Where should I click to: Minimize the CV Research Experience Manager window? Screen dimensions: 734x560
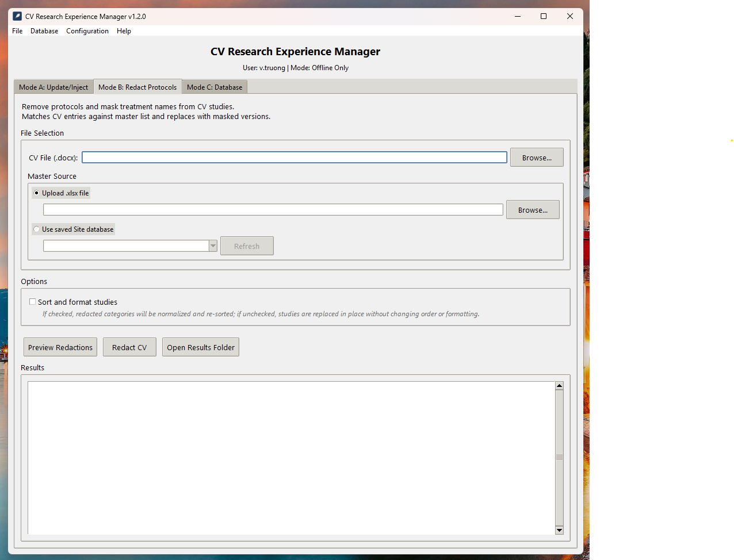coord(518,16)
